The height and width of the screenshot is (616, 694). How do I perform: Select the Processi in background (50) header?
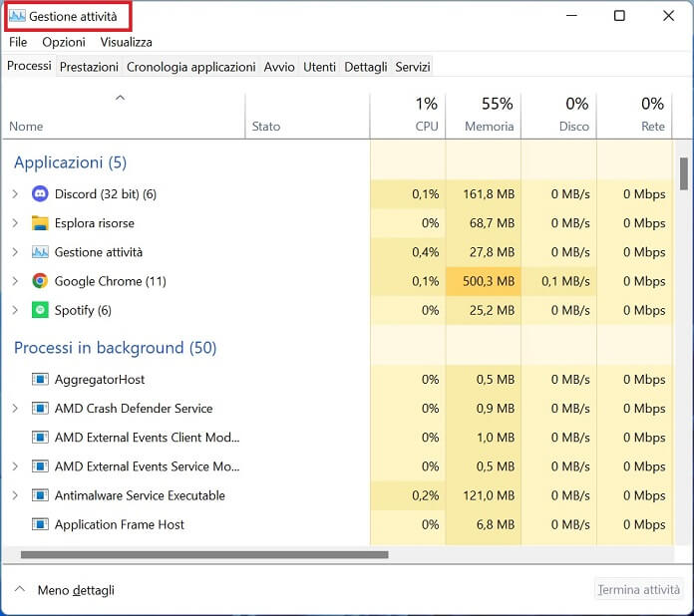pyautogui.click(x=116, y=348)
